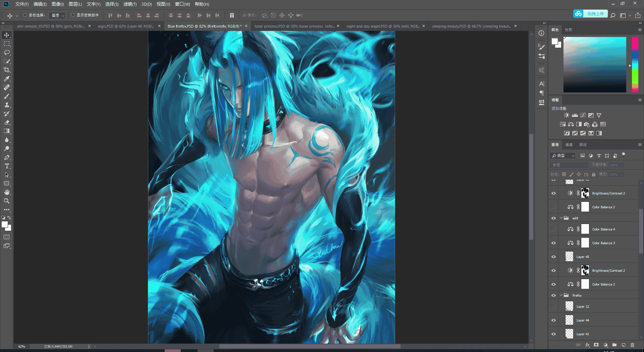The image size is (644, 352).
Task: Select the Eyedropper tool
Action: (7, 79)
